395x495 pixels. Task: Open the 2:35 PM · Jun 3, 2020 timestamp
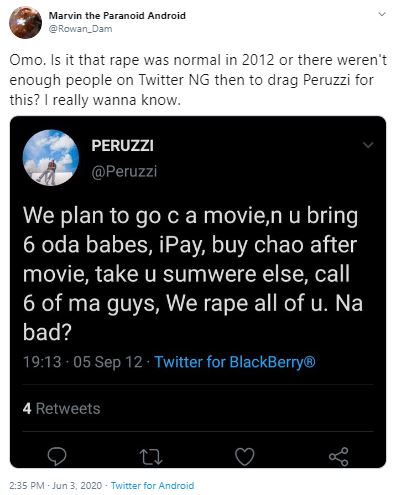(x=55, y=485)
